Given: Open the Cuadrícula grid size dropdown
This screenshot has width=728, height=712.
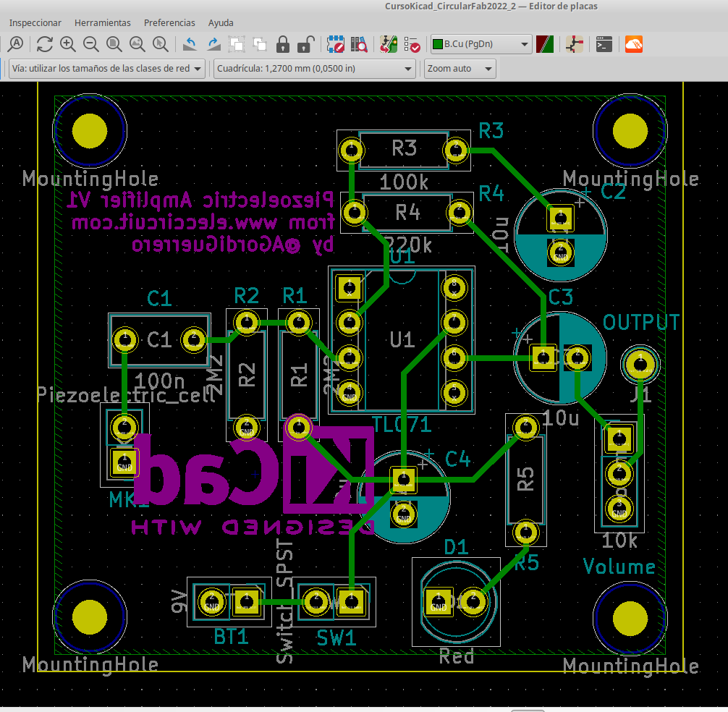Looking at the screenshot, I should (314, 69).
